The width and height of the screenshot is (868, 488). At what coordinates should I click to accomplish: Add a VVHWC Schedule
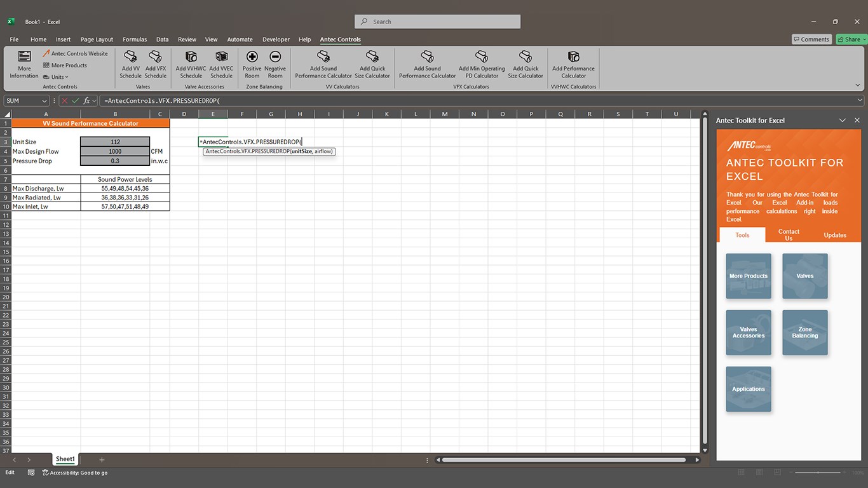[191, 64]
